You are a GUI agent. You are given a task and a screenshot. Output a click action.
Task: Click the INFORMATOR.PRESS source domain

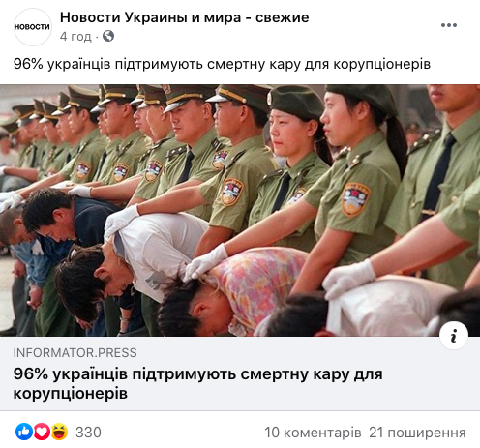click(75, 353)
